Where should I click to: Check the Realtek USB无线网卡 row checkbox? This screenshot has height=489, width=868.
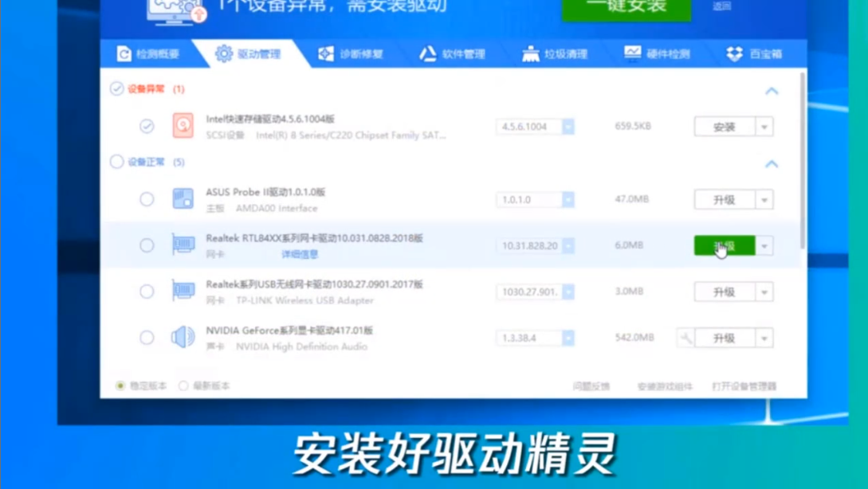tap(147, 291)
